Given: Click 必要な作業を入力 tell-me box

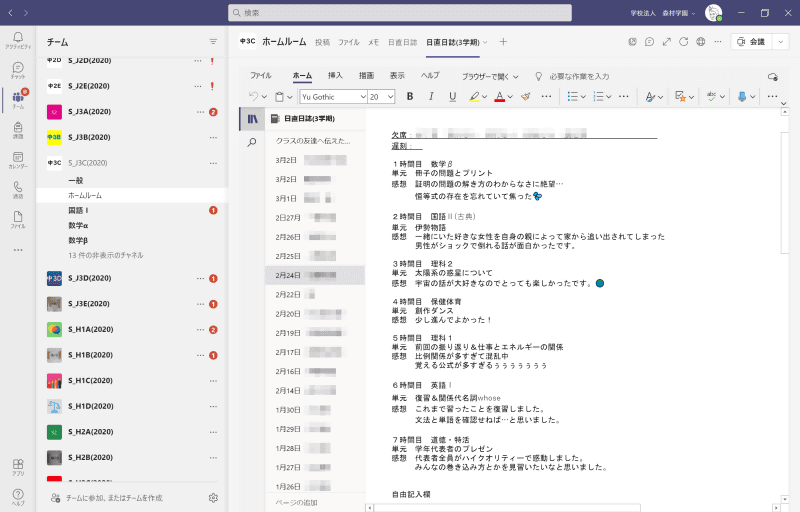Looking at the screenshot, I should pyautogui.click(x=579, y=76).
